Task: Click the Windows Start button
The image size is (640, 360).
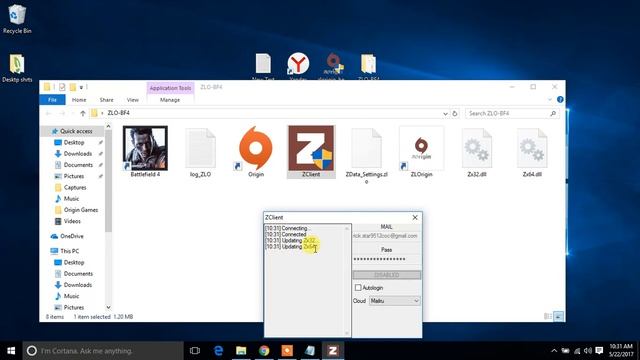Action: (x=11, y=351)
